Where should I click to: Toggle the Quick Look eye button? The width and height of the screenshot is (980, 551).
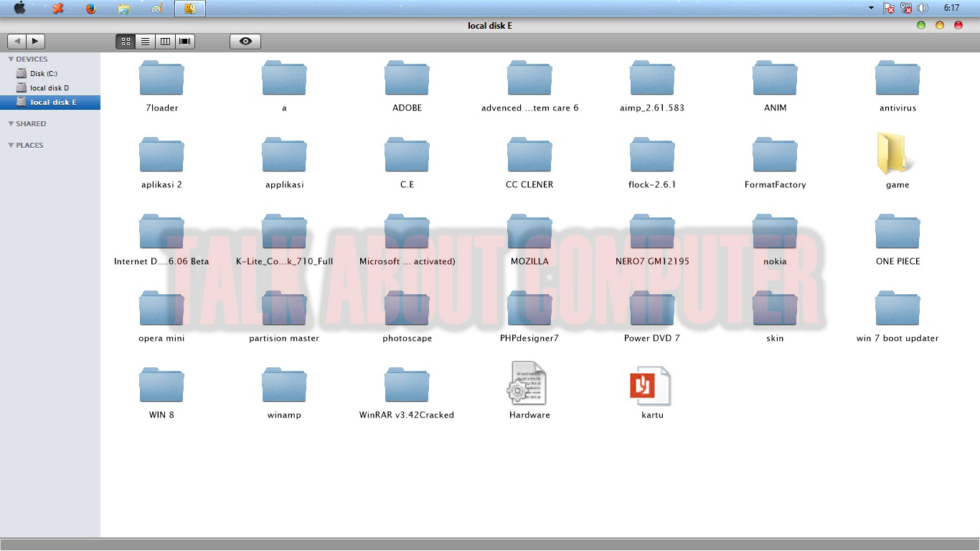pyautogui.click(x=245, y=42)
